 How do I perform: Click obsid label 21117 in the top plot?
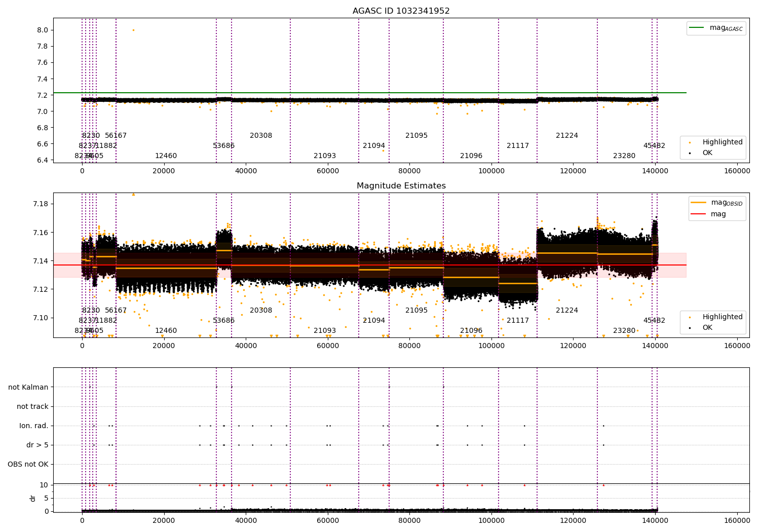tap(518, 146)
